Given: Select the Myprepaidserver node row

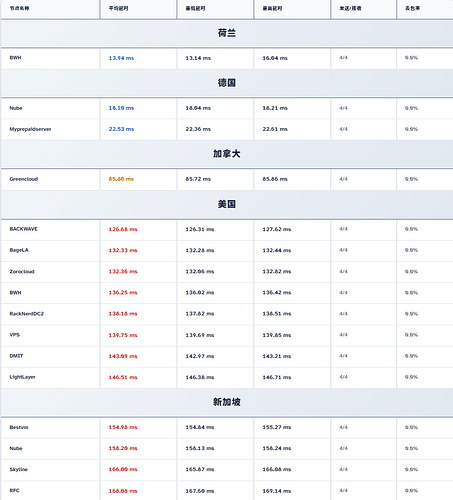Looking at the screenshot, I should (x=227, y=129).
